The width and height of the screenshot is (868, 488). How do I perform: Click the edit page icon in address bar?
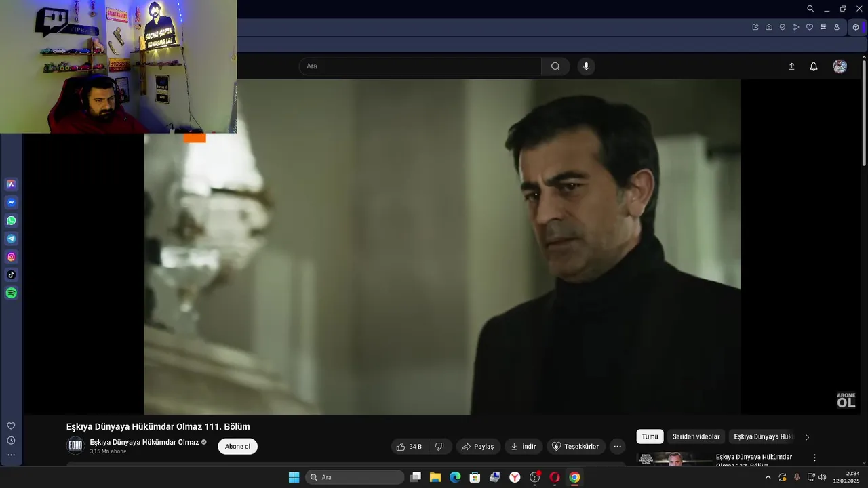pyautogui.click(x=755, y=27)
